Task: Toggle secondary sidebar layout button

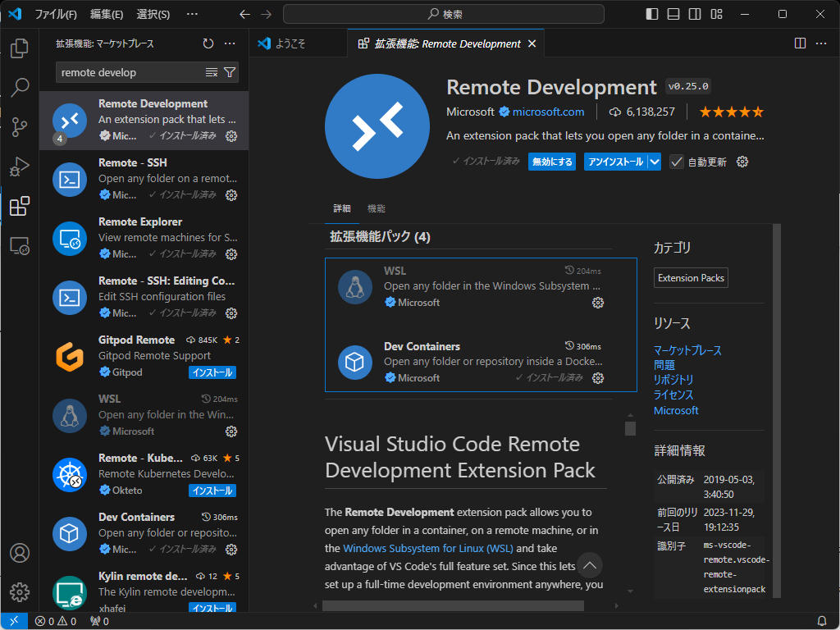Action: tap(695, 14)
